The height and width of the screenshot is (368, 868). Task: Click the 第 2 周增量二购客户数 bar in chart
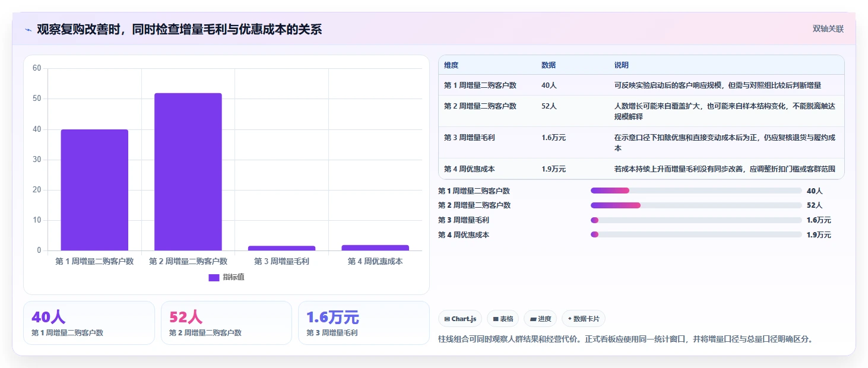(x=188, y=172)
